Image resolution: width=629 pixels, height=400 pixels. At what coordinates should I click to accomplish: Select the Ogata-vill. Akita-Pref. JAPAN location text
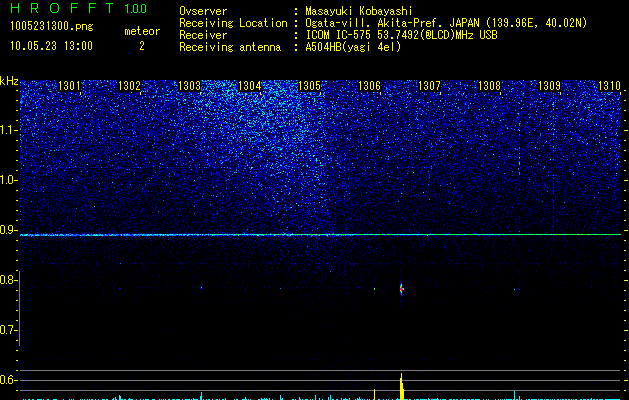[446, 23]
